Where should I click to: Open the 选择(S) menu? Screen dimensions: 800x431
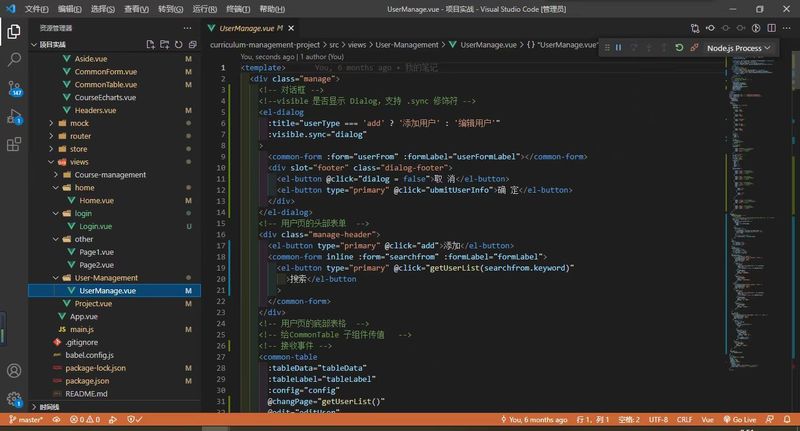(103, 9)
